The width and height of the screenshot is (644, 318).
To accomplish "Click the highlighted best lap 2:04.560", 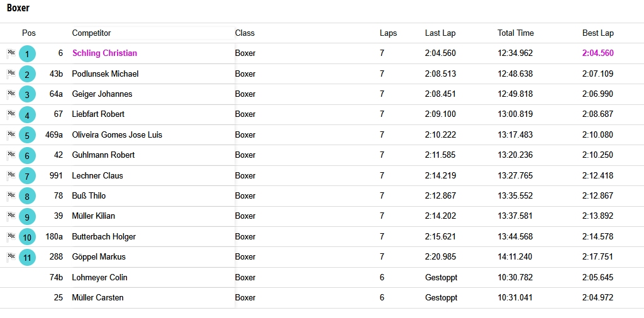I will (597, 53).
